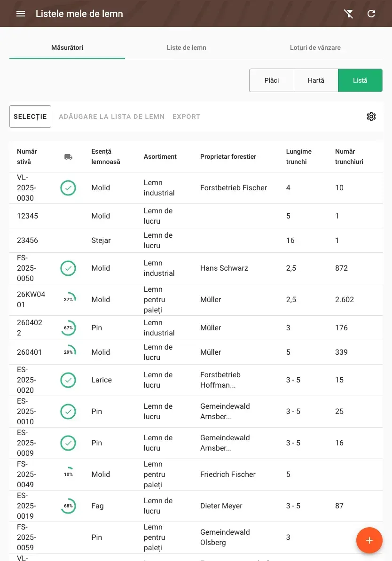This screenshot has height=561, width=392.
Task: Click 68% progress indicator for ES-2025-0019
Action: point(68,506)
